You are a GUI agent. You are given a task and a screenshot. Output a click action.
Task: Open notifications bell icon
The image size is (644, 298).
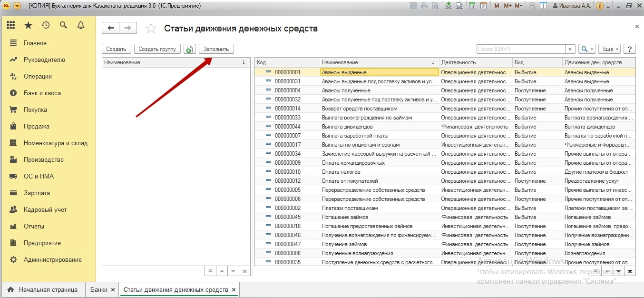(x=80, y=25)
